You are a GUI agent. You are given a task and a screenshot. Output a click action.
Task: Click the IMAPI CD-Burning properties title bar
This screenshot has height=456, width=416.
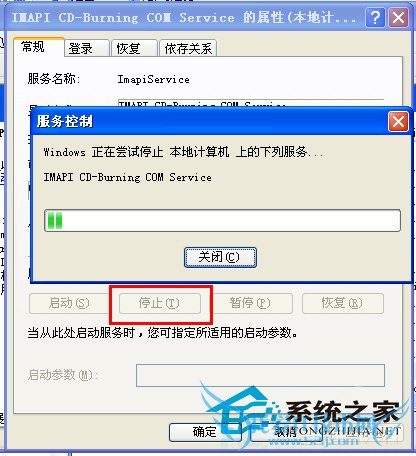(x=185, y=17)
